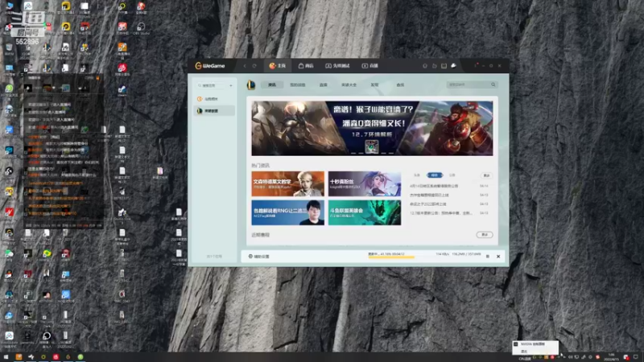Image resolution: width=644 pixels, height=362 pixels.
Task: Select the orange WeGame item in the sidebar
Action: point(214,99)
